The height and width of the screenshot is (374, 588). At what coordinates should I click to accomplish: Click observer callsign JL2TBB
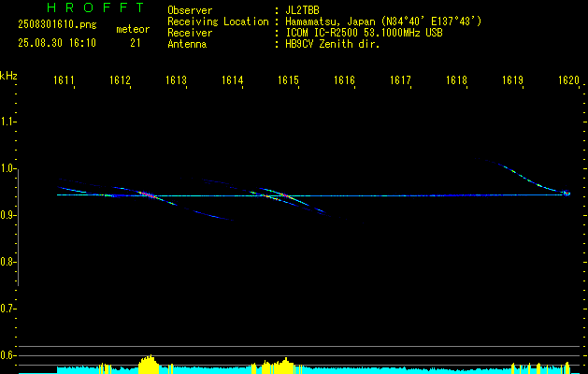(x=302, y=10)
